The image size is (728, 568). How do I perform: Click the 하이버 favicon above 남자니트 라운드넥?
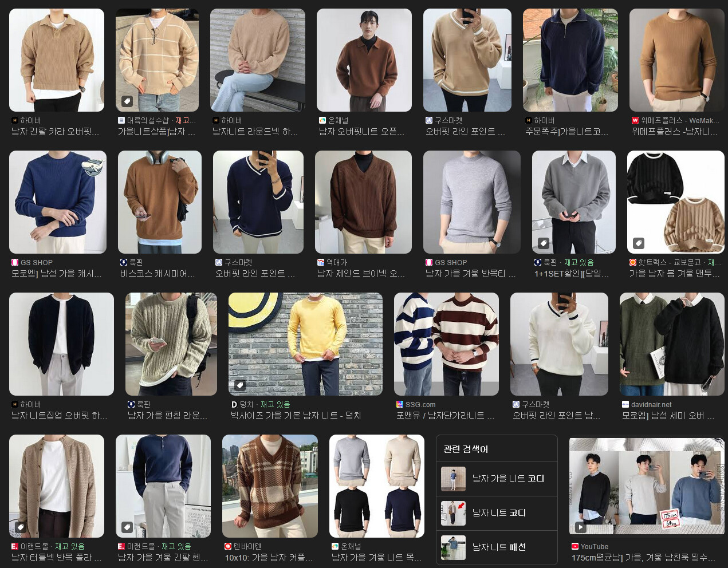tap(216, 120)
